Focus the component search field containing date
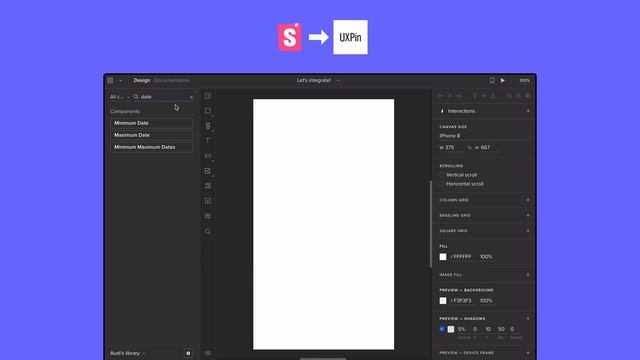 point(163,97)
